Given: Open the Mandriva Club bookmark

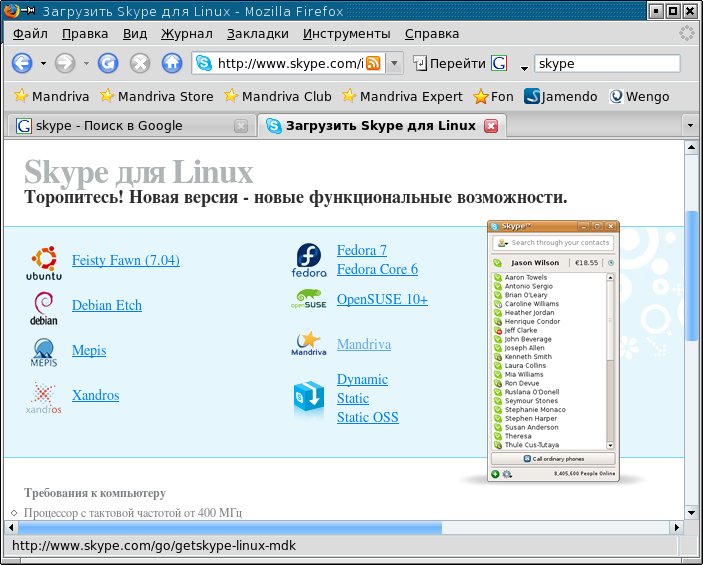Looking at the screenshot, I should click(278, 96).
